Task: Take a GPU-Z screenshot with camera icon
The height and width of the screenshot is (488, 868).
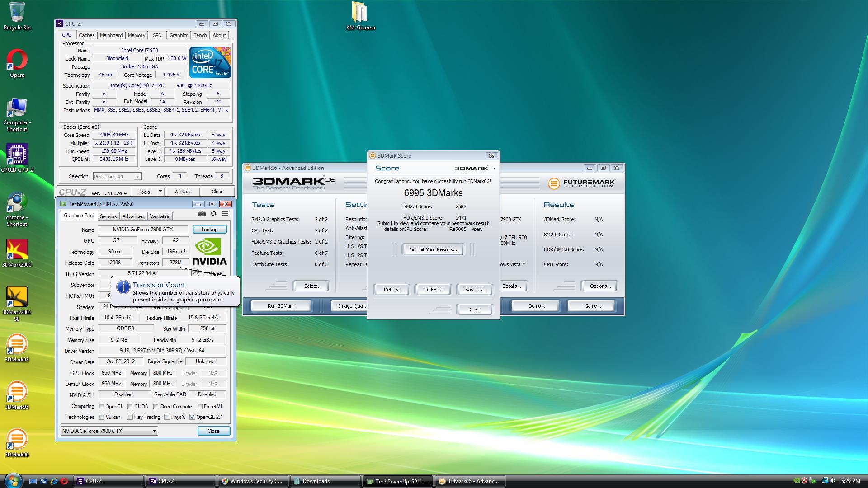Action: [202, 214]
